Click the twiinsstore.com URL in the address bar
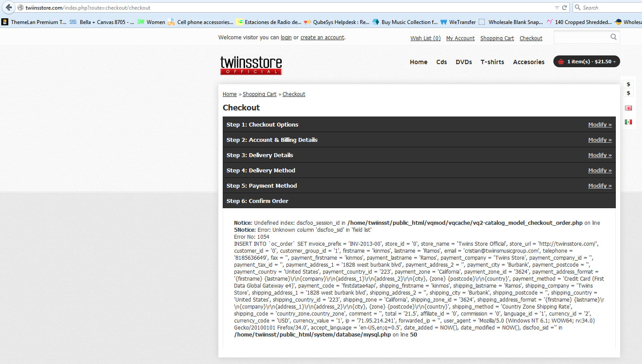The image size is (642, 364). (x=88, y=8)
